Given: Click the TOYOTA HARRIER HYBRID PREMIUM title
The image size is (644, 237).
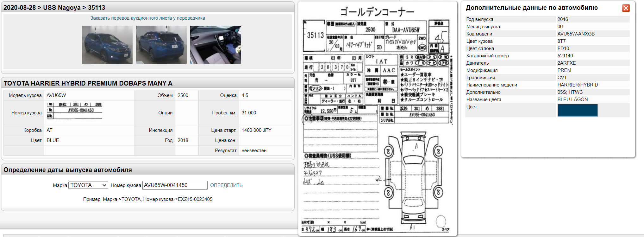Looking at the screenshot, I should (88, 83).
